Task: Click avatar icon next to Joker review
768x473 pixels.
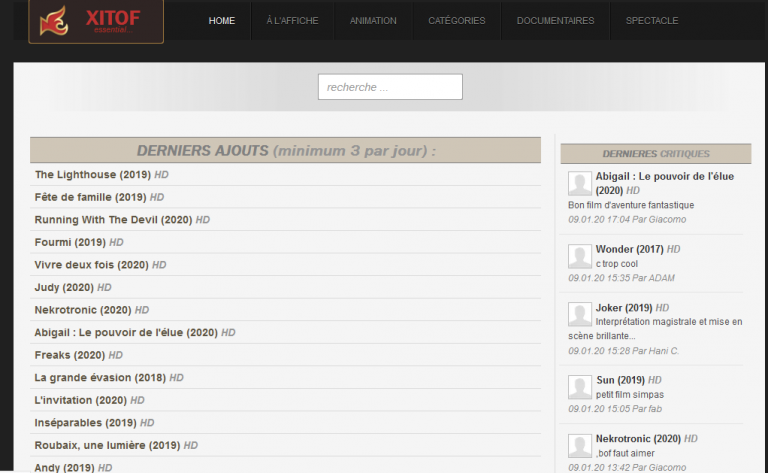Action: (579, 314)
